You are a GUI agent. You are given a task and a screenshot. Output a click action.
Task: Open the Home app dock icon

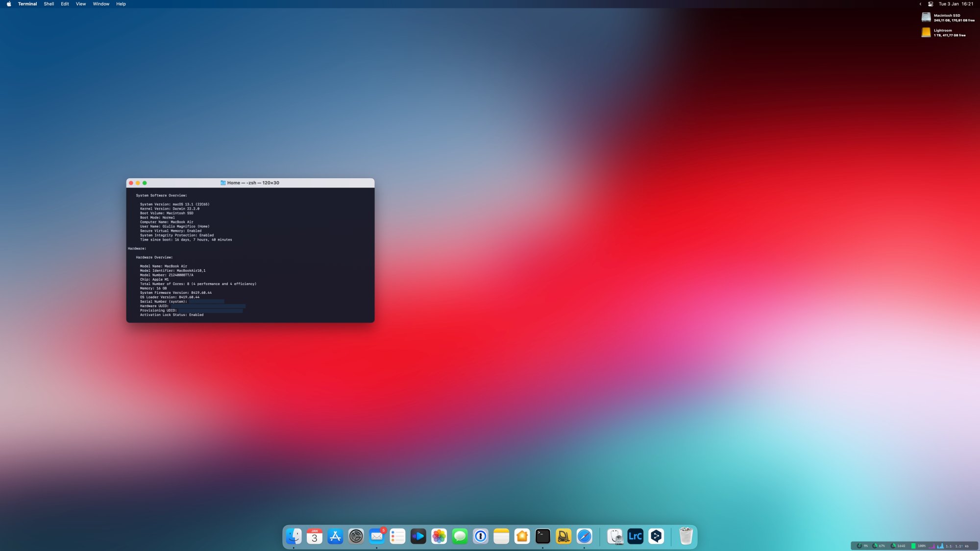pyautogui.click(x=522, y=536)
